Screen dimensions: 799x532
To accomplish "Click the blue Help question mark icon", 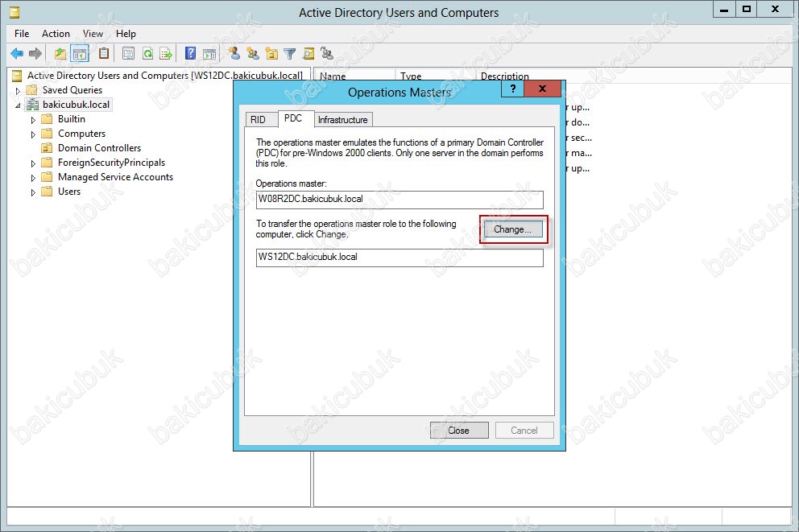I will (x=190, y=53).
